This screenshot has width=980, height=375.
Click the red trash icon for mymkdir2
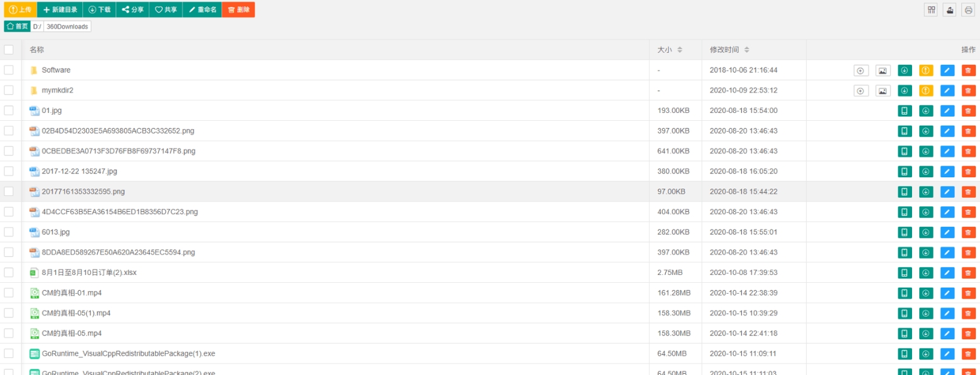(968, 90)
